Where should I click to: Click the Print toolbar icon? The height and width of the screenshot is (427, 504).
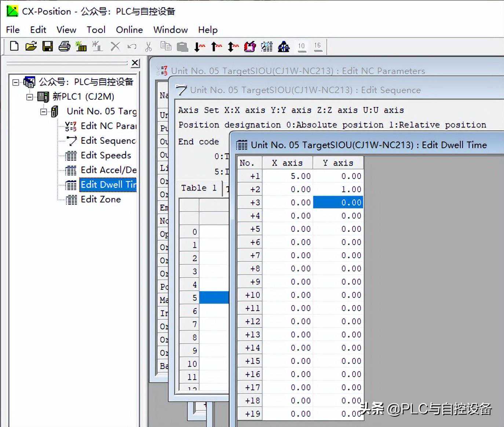pos(64,46)
